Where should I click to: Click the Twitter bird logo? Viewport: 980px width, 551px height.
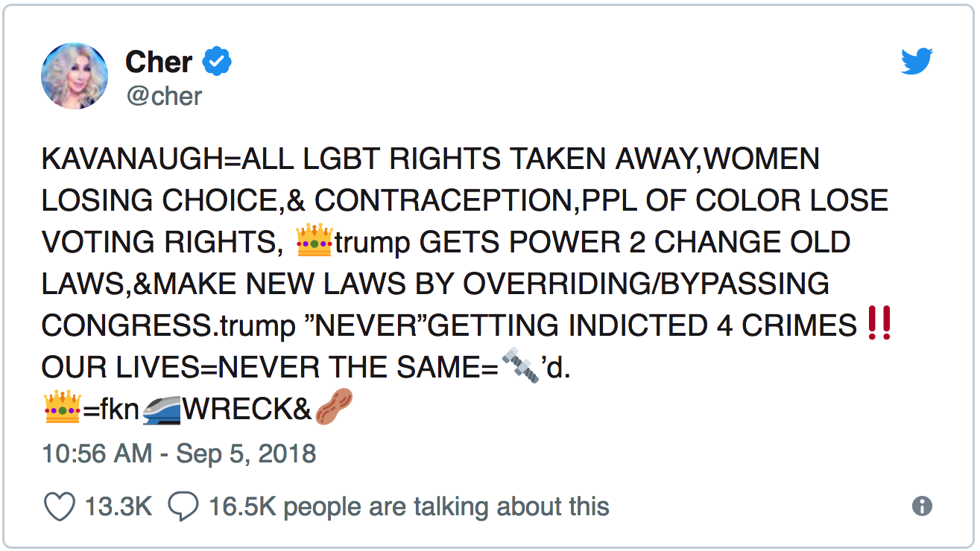pyautogui.click(x=917, y=62)
